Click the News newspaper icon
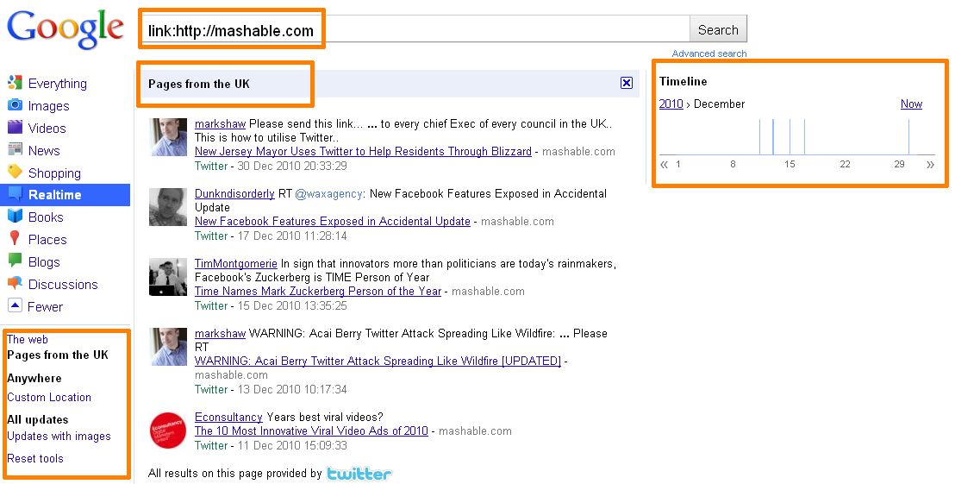 15,150
